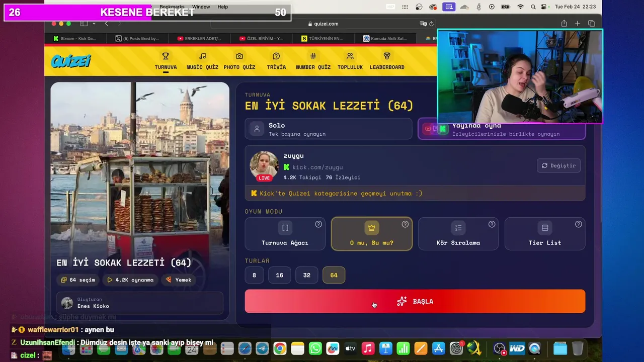Image resolution: width=644 pixels, height=362 pixels.
Task: Choose Tier List game mode
Action: point(545,234)
